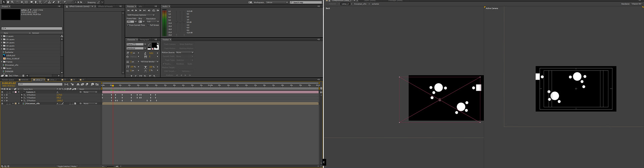Enable motion blur switch in timeline
This screenshot has width=644, height=168.
point(87,84)
